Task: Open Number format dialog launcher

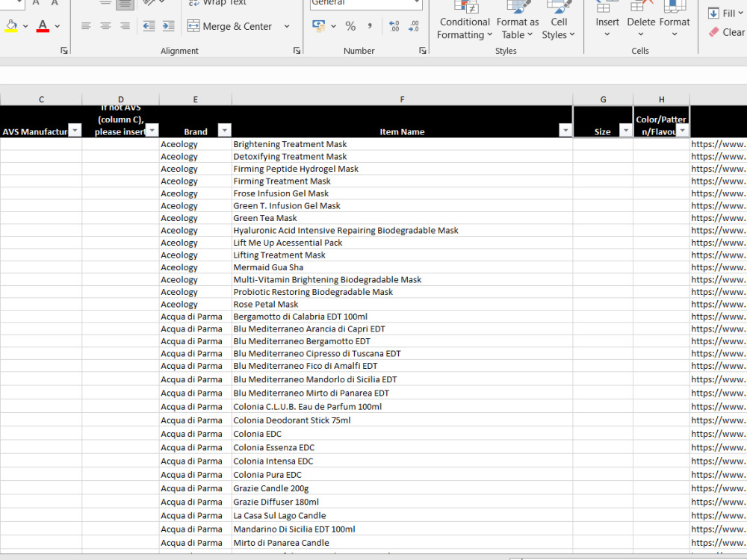Action: tap(423, 51)
